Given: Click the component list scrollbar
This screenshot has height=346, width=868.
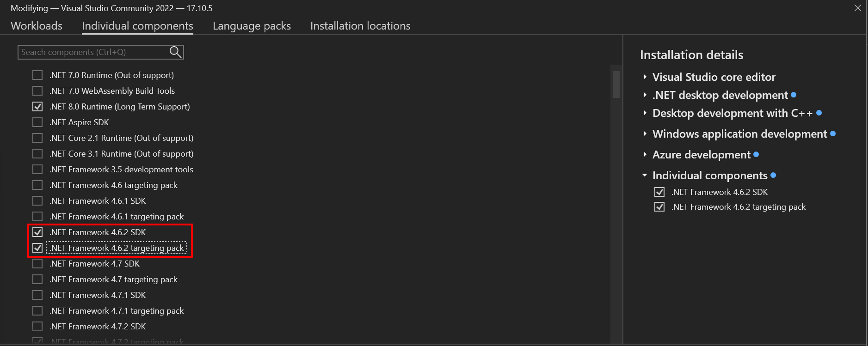Looking at the screenshot, I should 616,85.
